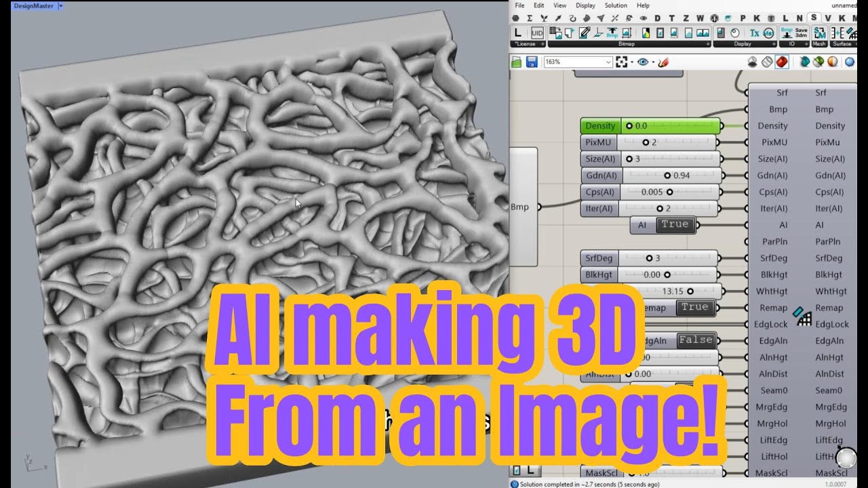868x488 pixels.
Task: Toggle the EdgAln boolean False value
Action: [696, 340]
